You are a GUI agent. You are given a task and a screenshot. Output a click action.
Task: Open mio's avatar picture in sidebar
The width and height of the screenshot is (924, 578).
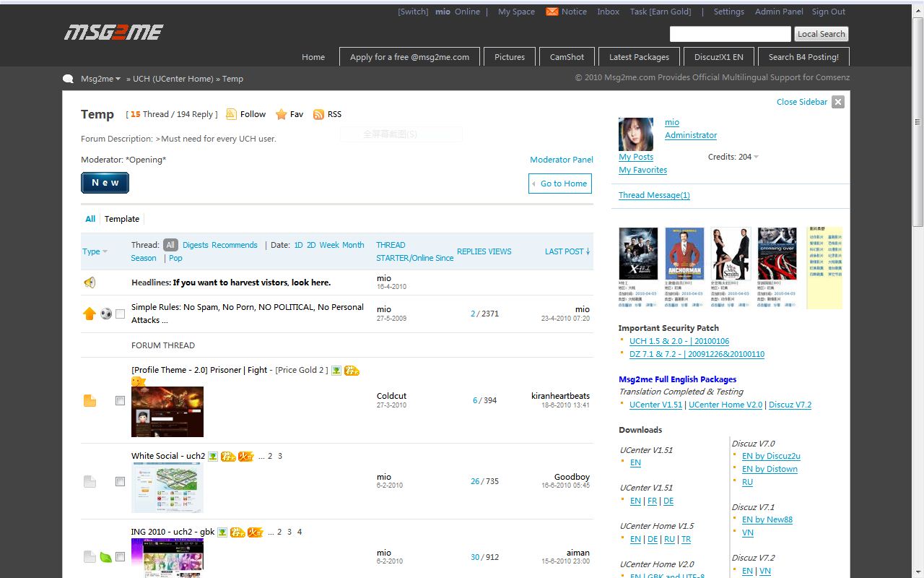[636, 134]
